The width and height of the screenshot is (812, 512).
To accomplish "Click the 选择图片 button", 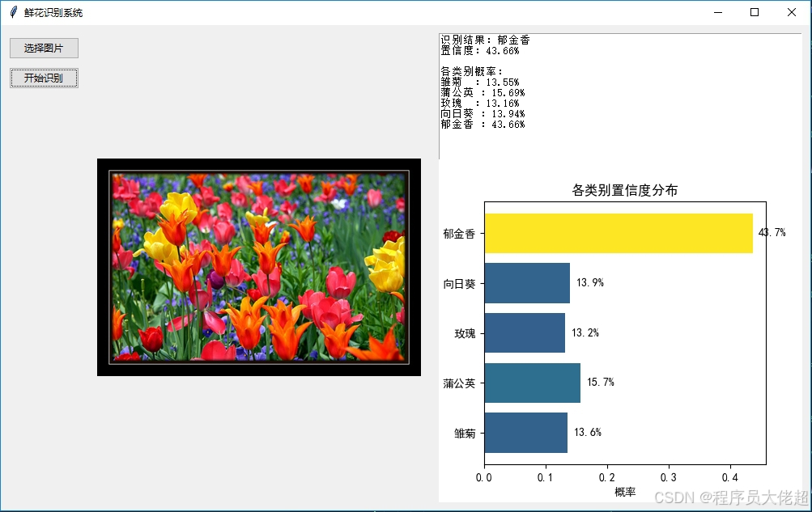I will [x=44, y=48].
